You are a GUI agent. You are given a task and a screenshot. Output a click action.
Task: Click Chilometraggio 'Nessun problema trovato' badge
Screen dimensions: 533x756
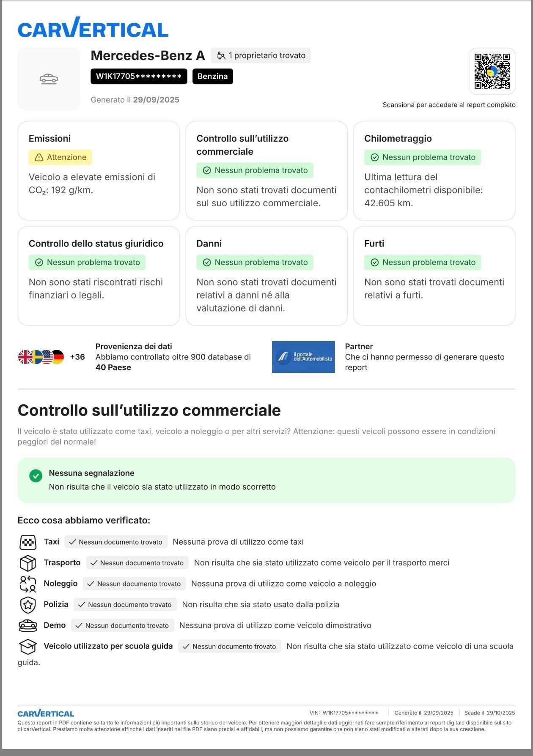click(x=423, y=157)
